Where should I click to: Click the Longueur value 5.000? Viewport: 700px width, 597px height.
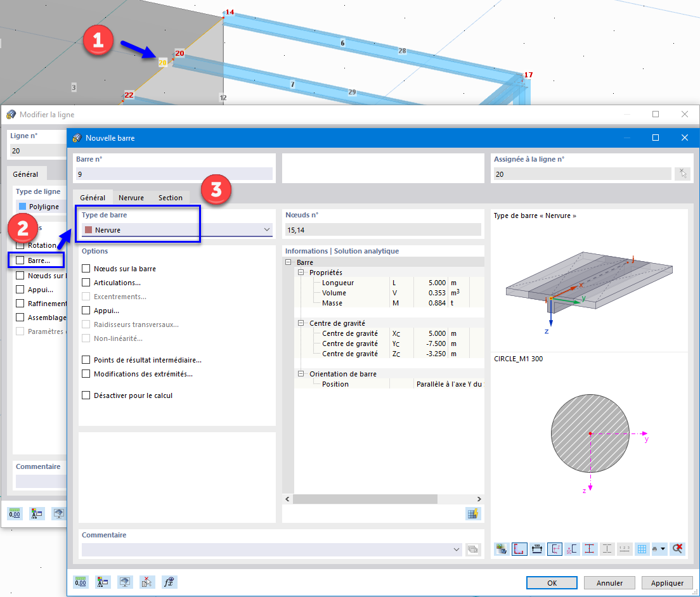tap(437, 283)
